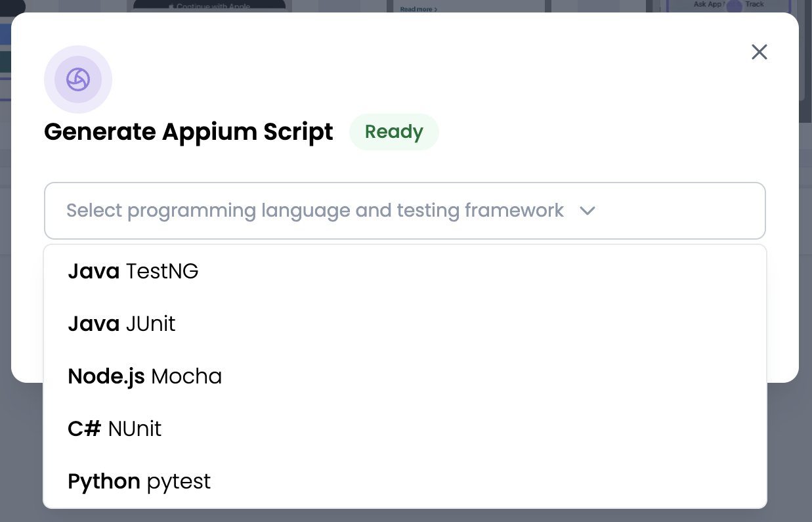
Task: Open the programming language and framework dropdown
Action: (x=405, y=211)
